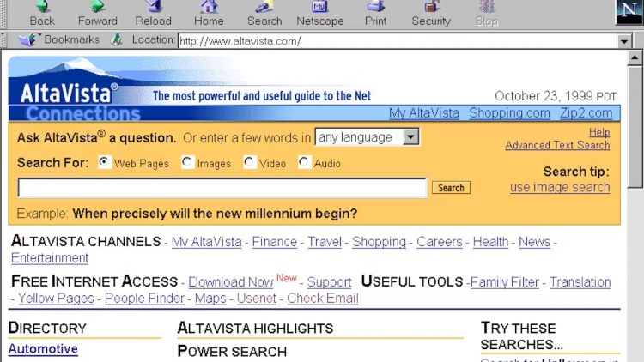Select the Audio radio button
The image size is (644, 362).
pyautogui.click(x=304, y=162)
